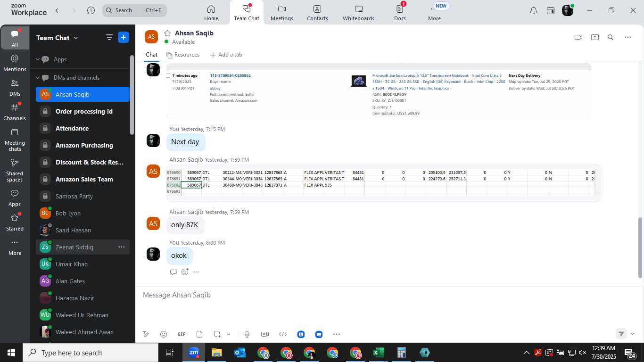The image size is (644, 362).
Task: Record a video message
Action: [265, 334]
